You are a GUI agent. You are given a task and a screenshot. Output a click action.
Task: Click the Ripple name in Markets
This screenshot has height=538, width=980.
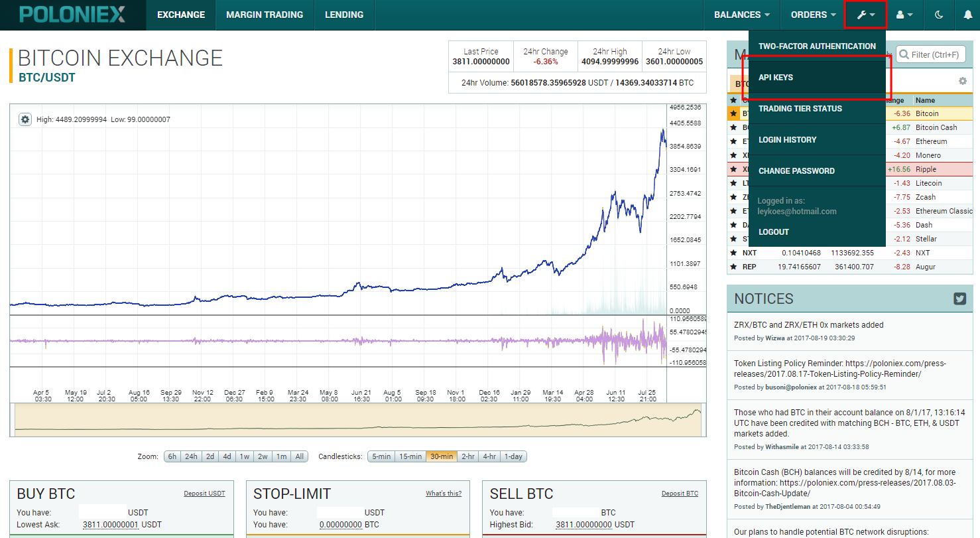click(x=926, y=169)
